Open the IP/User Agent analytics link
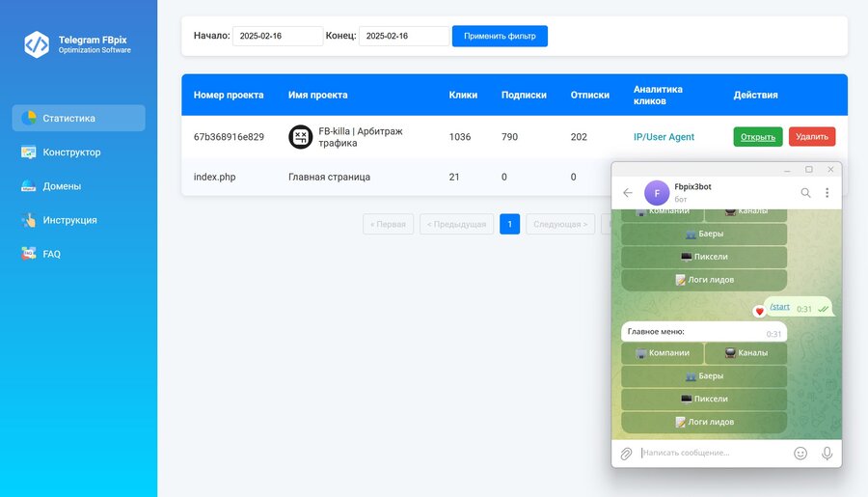 coord(664,137)
